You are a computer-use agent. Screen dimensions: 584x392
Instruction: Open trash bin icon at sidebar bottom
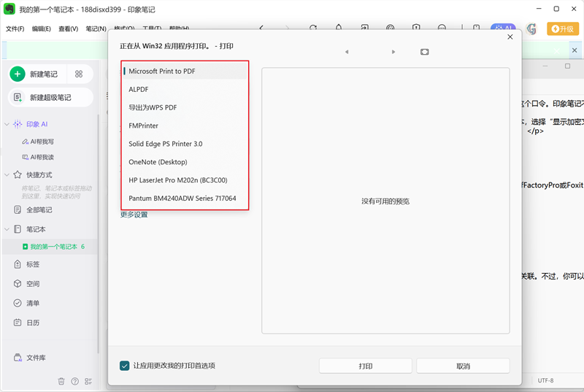(61, 381)
